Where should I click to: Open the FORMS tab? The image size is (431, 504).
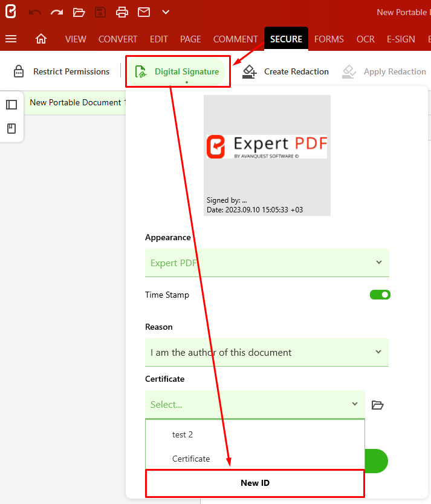[x=329, y=39]
